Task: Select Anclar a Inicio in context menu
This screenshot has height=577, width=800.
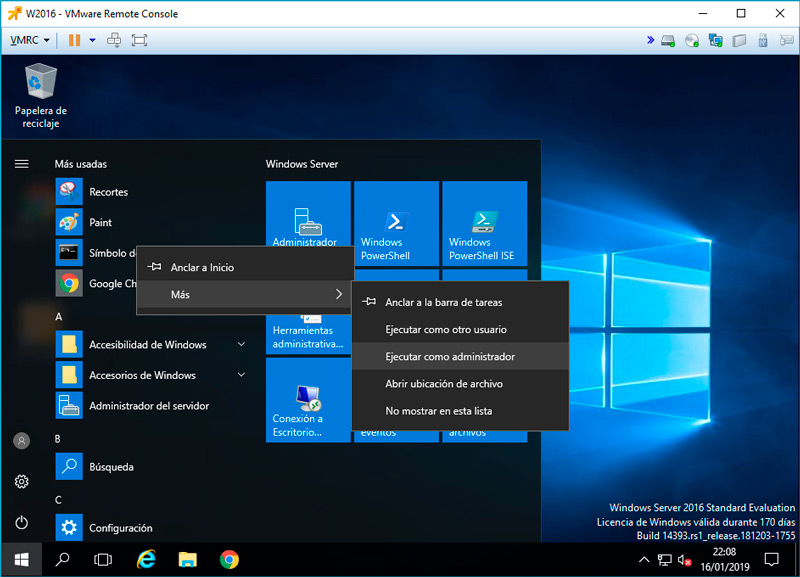Action: coord(245,267)
